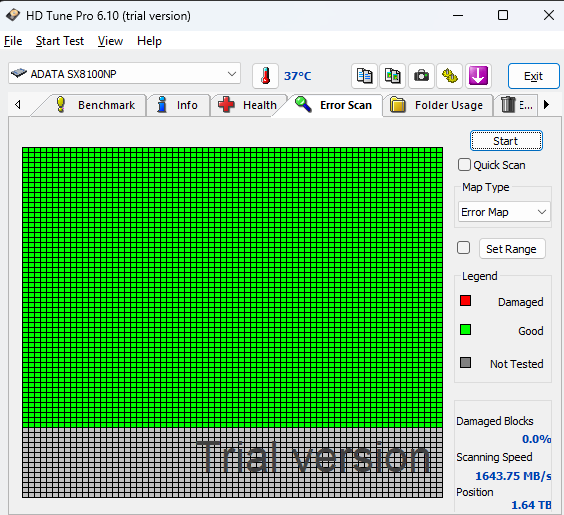Click the Exit button
Screen dimensions: 564x515
pos(533,76)
